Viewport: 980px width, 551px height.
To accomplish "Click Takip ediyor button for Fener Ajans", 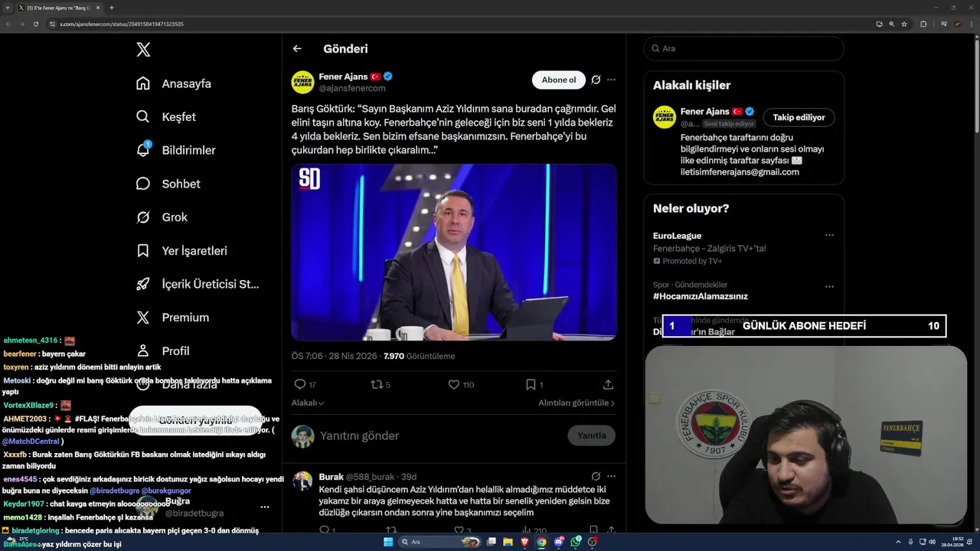I will [x=799, y=117].
